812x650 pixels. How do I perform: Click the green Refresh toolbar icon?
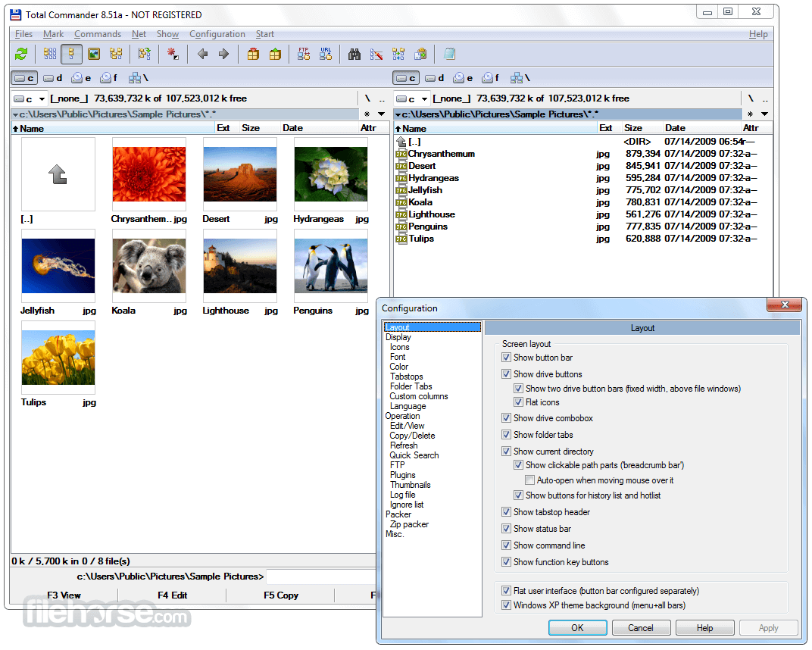pyautogui.click(x=21, y=54)
